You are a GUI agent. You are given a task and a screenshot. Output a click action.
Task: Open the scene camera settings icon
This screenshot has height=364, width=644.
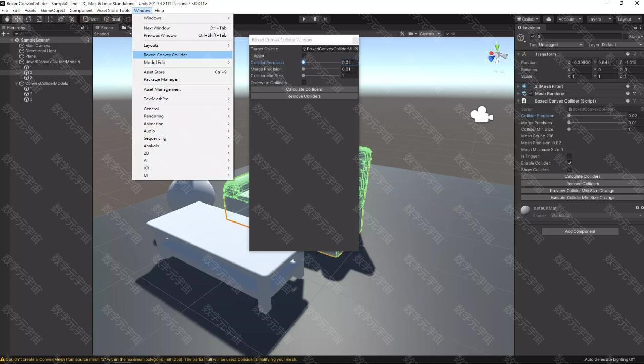(x=412, y=34)
